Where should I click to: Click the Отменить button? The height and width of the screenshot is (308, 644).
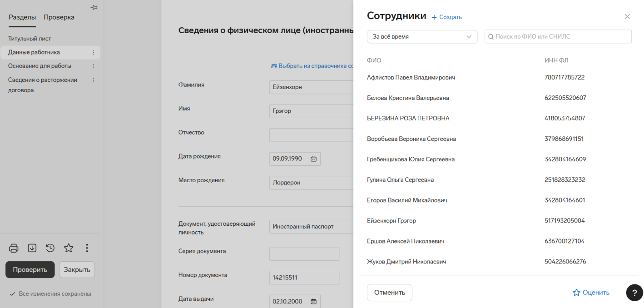pos(389,293)
